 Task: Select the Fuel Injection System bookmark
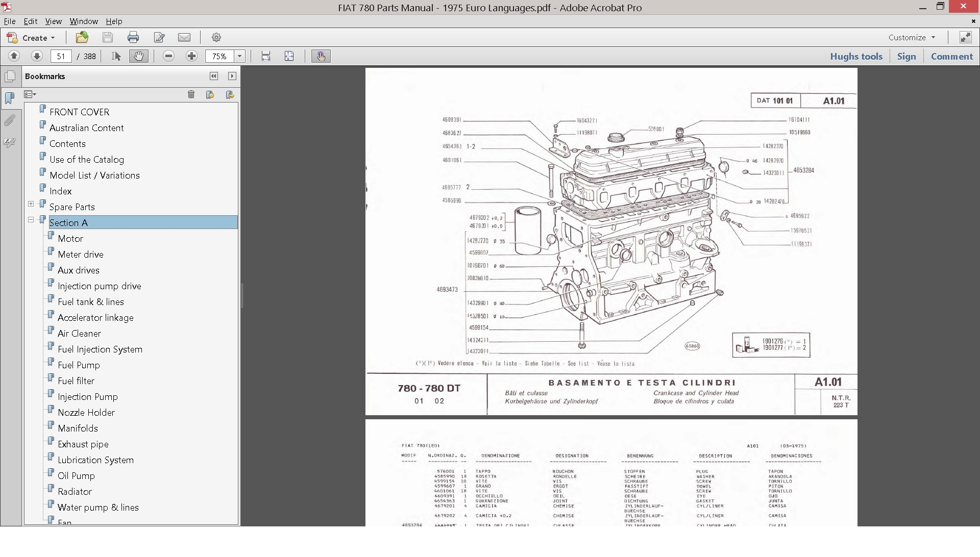coord(100,349)
